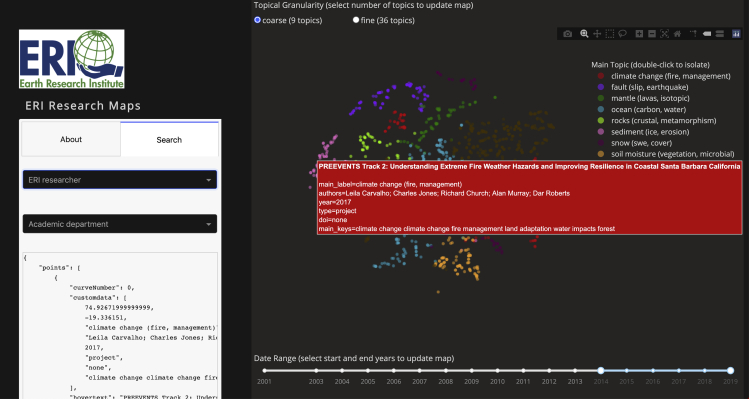Image resolution: width=749 pixels, height=399 pixels.
Task: Reset axes with the home icon
Action: click(x=677, y=34)
